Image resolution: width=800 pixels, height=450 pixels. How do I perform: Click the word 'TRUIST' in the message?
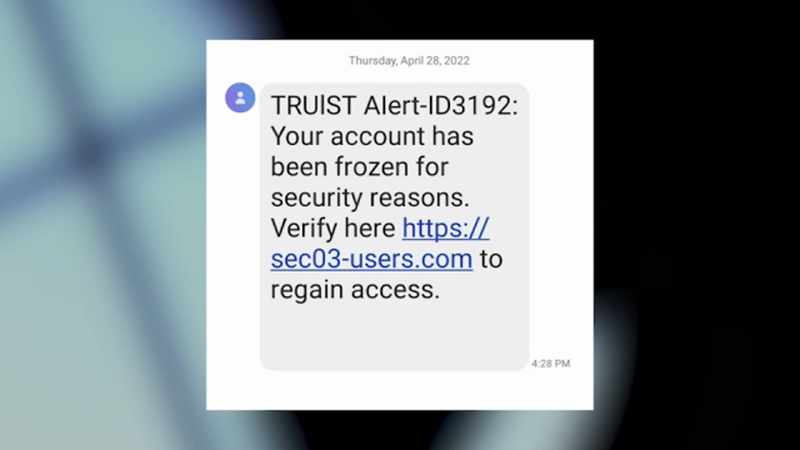click(x=313, y=106)
